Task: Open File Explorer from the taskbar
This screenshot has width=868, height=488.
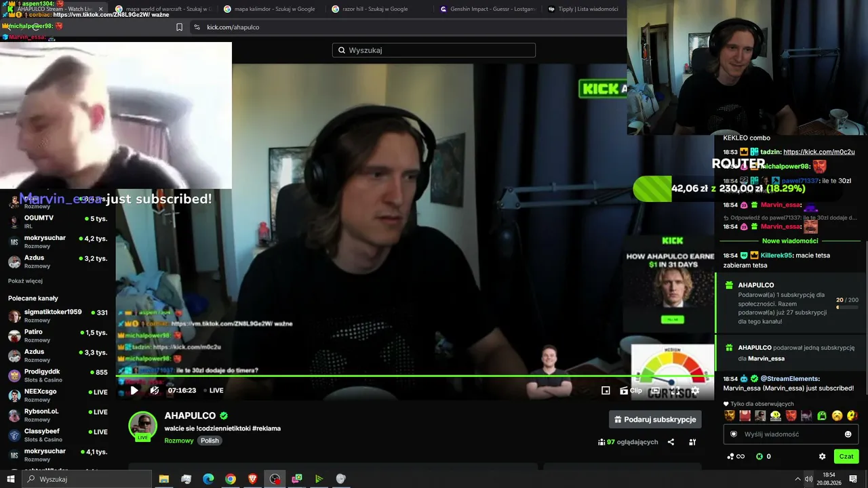Action: pos(164,479)
